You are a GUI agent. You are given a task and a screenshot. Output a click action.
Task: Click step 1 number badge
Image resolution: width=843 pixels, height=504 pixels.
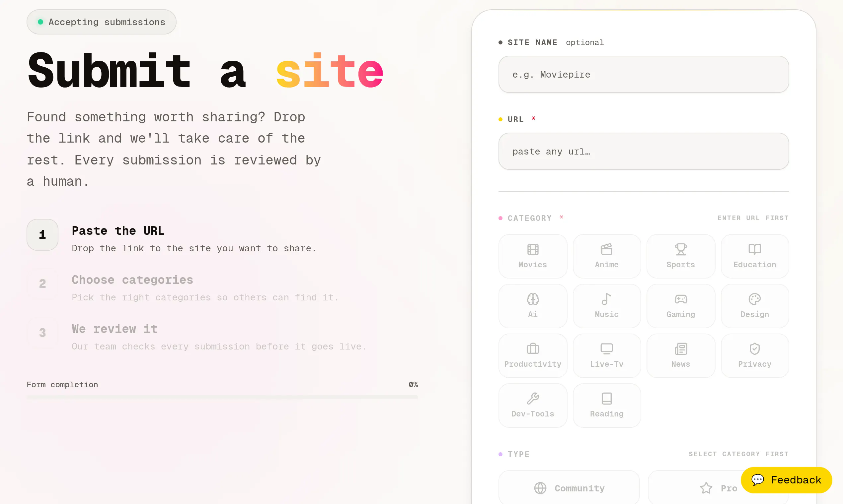pyautogui.click(x=42, y=235)
